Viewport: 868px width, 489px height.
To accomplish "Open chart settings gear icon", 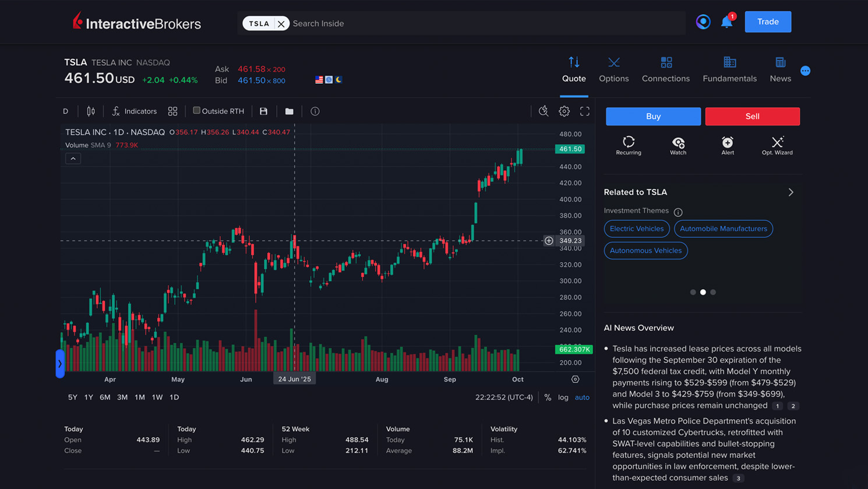I will click(x=564, y=111).
